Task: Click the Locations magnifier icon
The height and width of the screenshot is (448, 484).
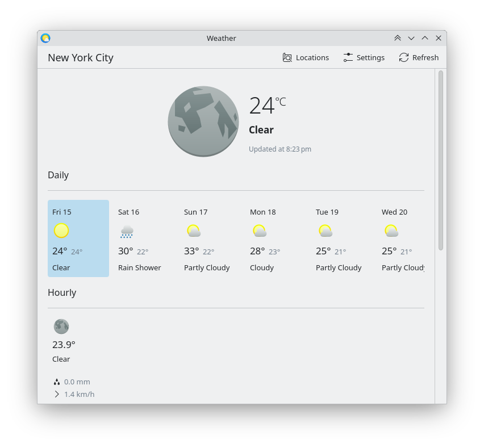Action: pyautogui.click(x=287, y=57)
